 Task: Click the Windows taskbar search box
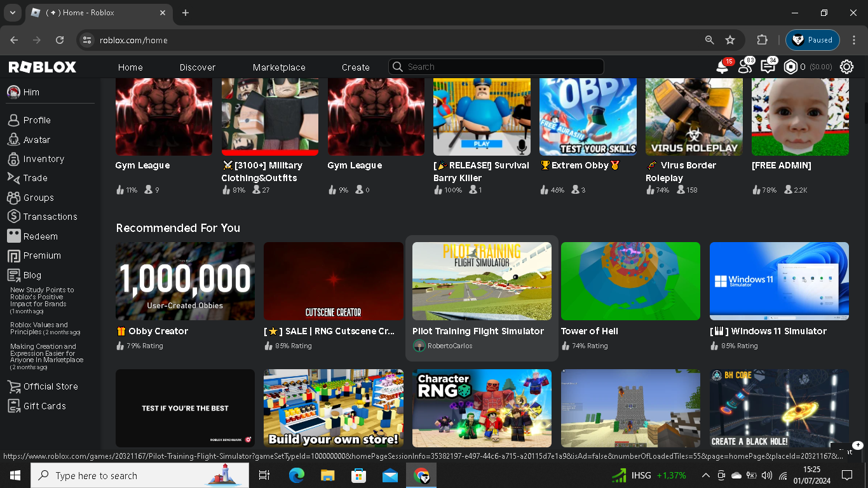tap(139, 475)
